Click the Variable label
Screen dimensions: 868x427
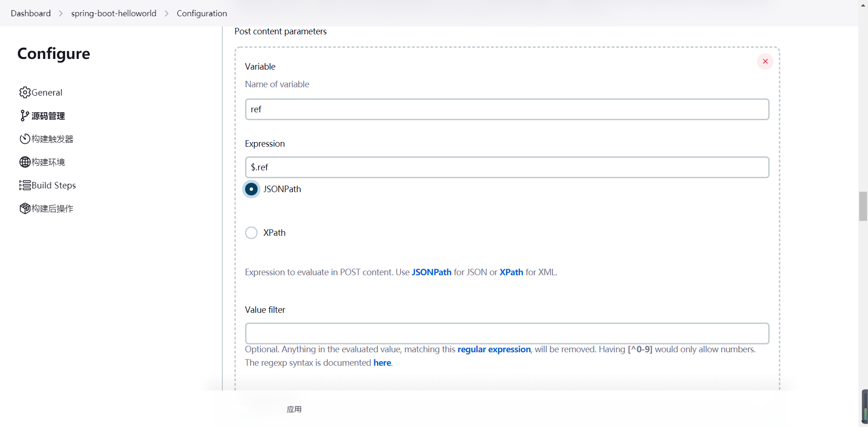pos(260,66)
